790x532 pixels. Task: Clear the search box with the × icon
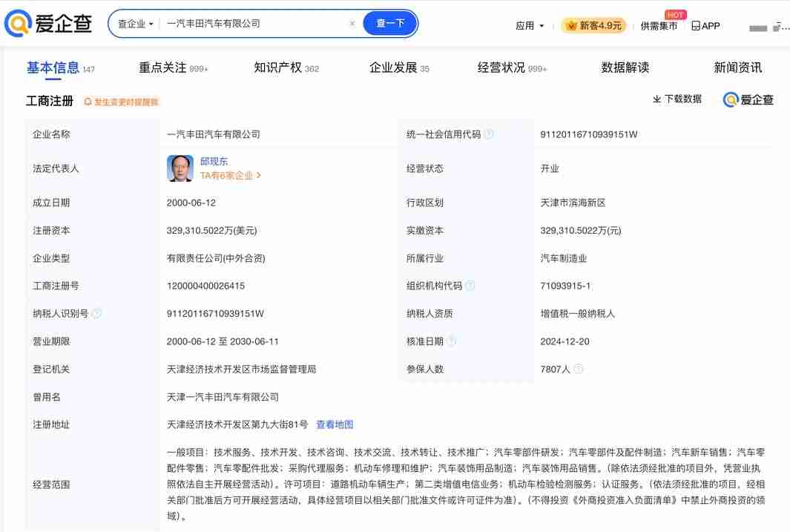(352, 23)
